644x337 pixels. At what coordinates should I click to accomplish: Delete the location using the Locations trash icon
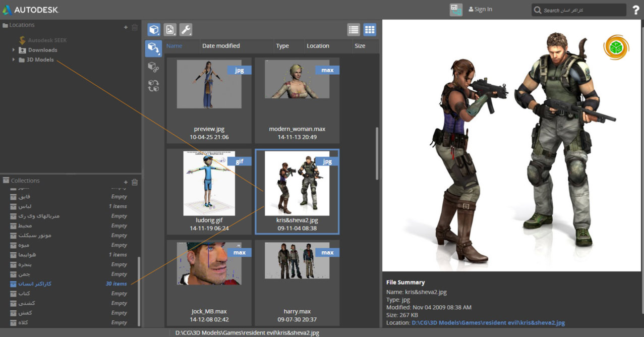[x=135, y=27]
